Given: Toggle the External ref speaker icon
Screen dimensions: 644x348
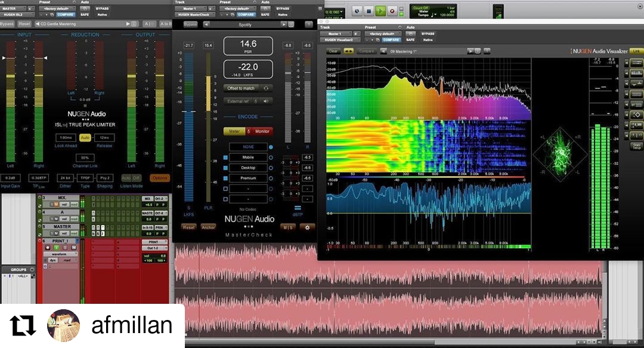Looking at the screenshot, I should coord(266,101).
